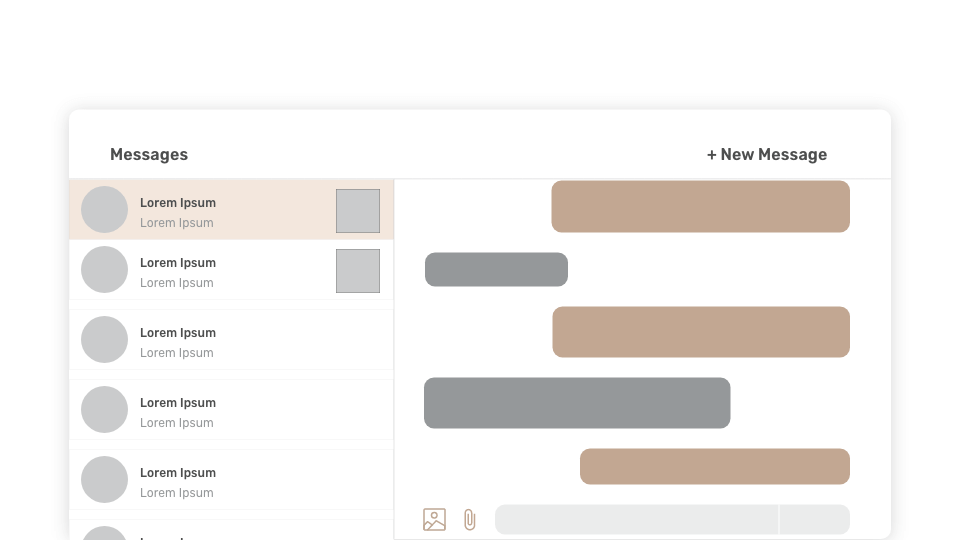Screen dimensions: 960x540
Task: Open the fourth Lorem Ipsum conversation
Action: pos(230,411)
